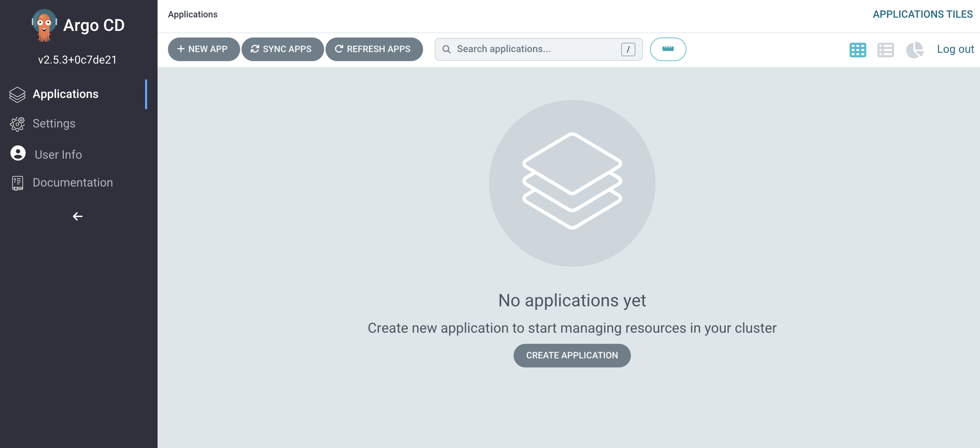
Task: Click the SYNC APPS button
Action: point(282,49)
